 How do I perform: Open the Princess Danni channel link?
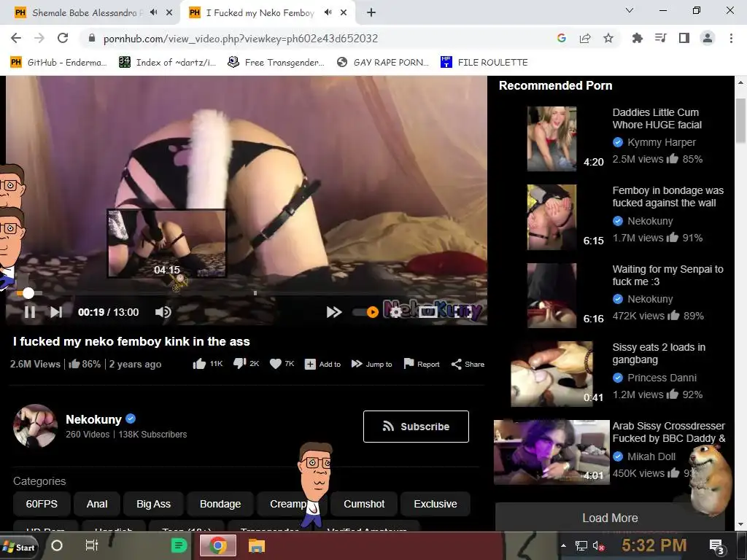[x=662, y=378]
